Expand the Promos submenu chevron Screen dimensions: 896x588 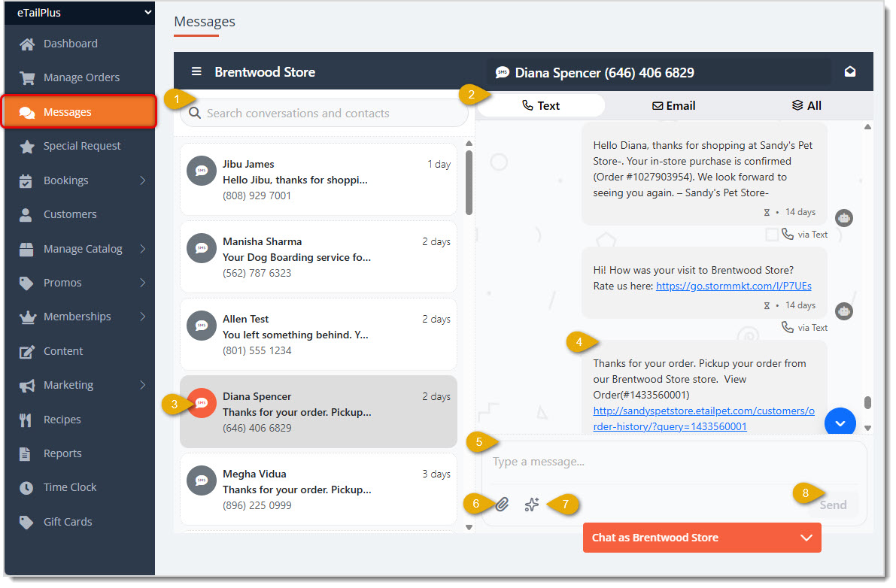[143, 283]
